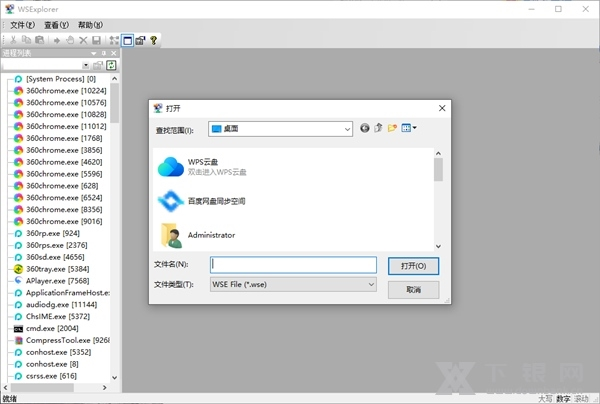Open the 文件(F) menu
Viewport: 600px width, 404px height.
click(22, 24)
